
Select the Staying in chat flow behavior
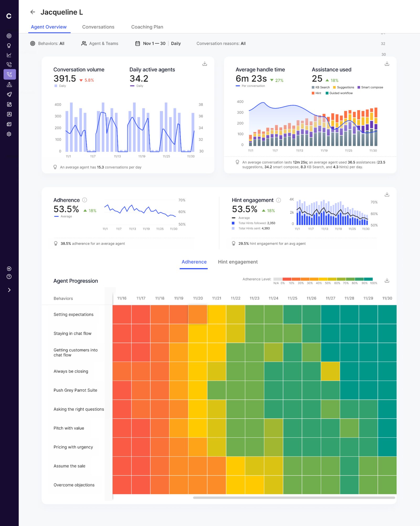click(72, 333)
